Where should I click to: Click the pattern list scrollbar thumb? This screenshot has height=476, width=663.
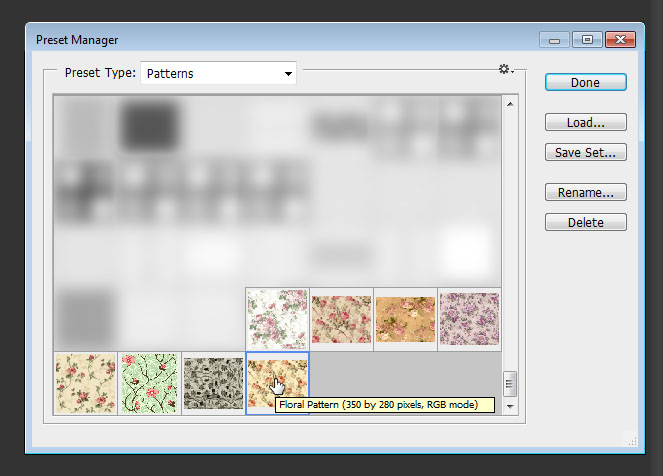point(510,384)
